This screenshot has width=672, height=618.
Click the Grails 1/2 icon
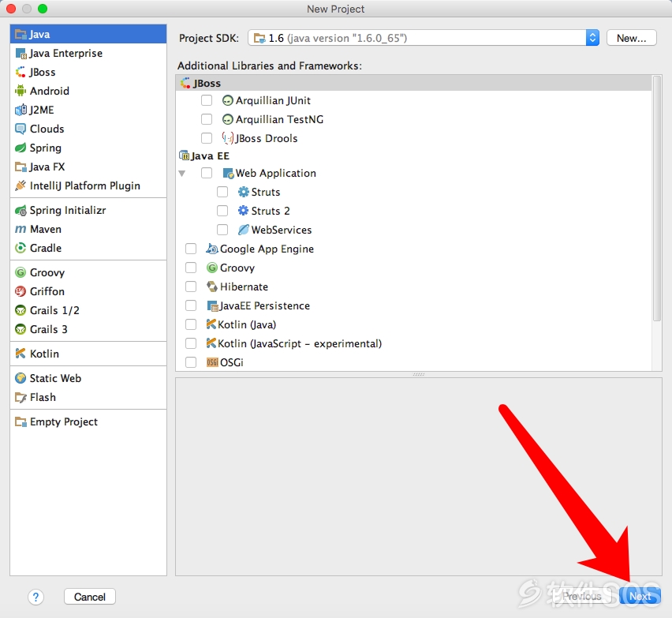coord(21,310)
